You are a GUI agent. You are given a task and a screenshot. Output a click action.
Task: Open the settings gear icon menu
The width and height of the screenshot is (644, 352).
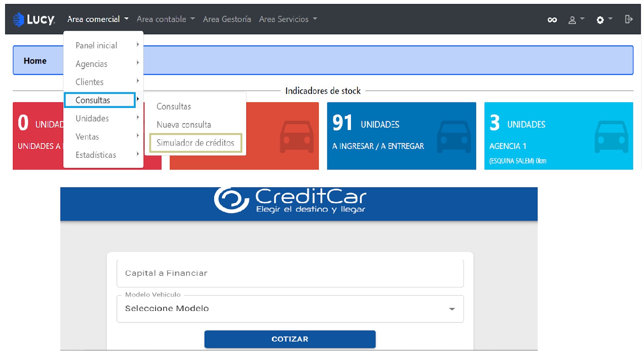coord(604,20)
